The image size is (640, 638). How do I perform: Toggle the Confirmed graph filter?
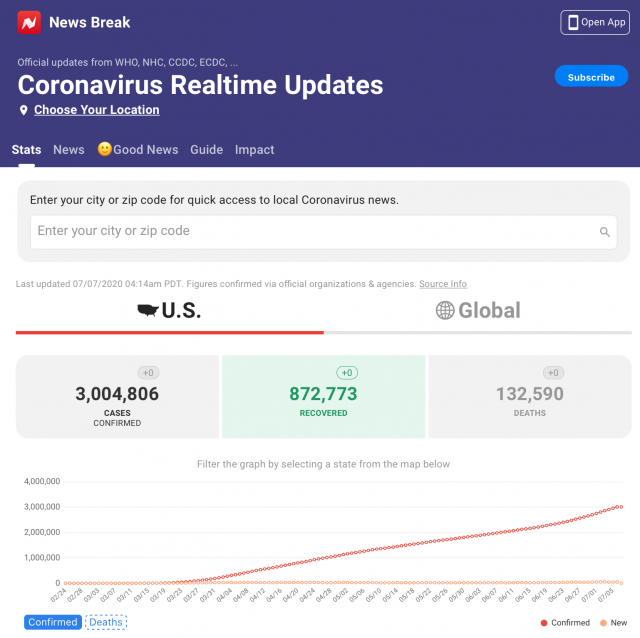53,622
